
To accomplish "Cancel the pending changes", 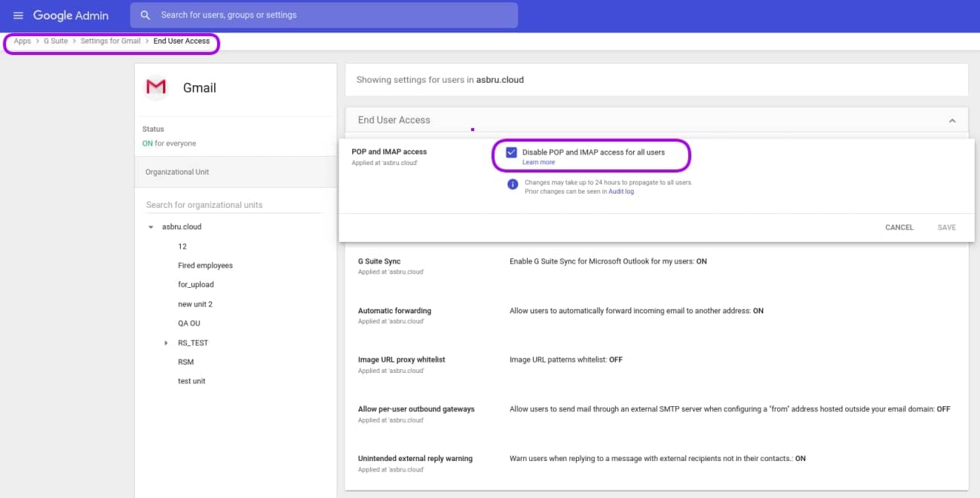I will point(899,227).
